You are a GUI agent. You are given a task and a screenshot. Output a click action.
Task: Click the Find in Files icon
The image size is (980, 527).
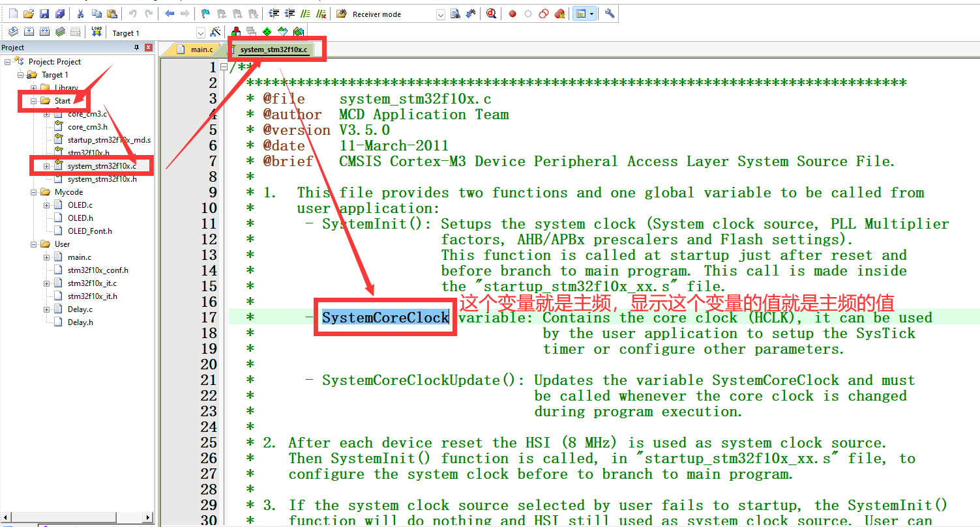(342, 14)
